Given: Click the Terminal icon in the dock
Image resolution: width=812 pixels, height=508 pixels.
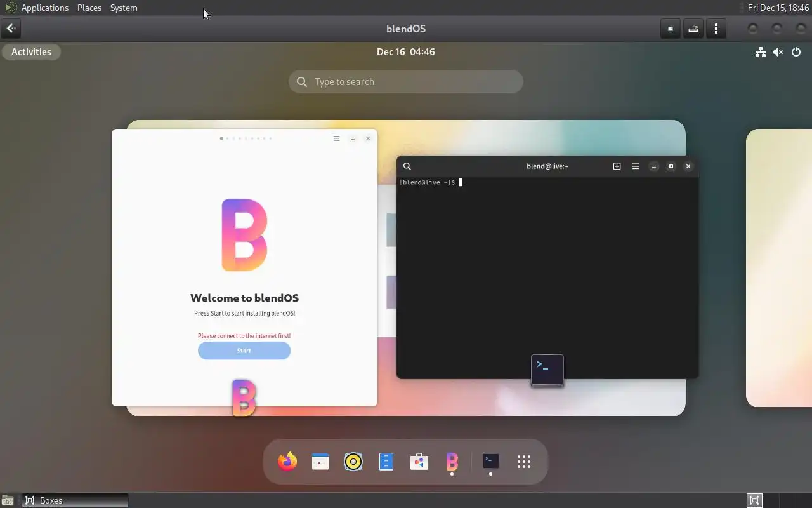Looking at the screenshot, I should 491,461.
